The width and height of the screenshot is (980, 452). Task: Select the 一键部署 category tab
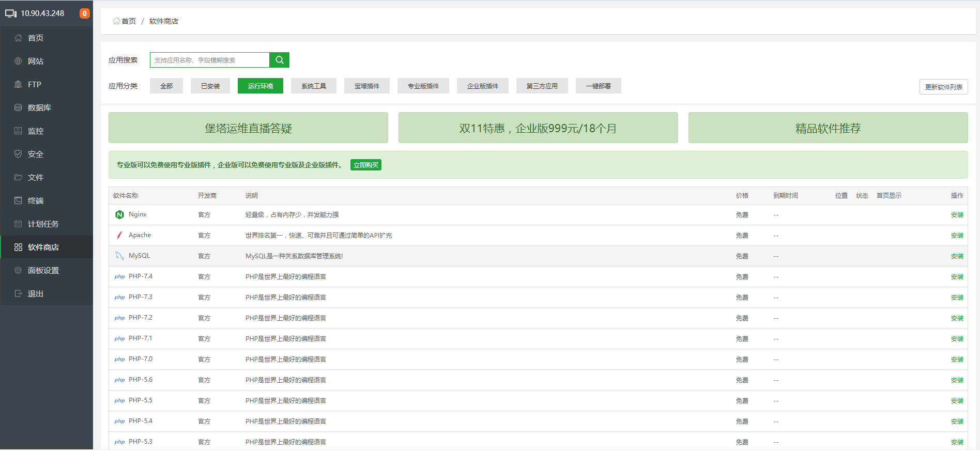click(599, 86)
